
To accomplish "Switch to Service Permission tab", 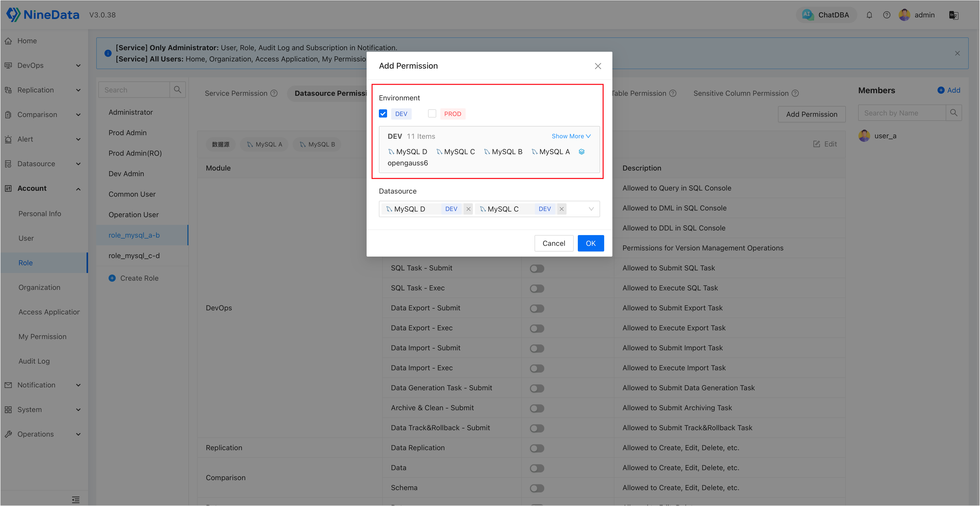I will pyautogui.click(x=236, y=93).
